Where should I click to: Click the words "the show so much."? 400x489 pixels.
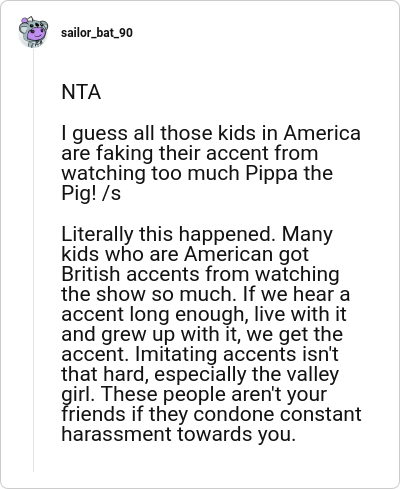149,294
